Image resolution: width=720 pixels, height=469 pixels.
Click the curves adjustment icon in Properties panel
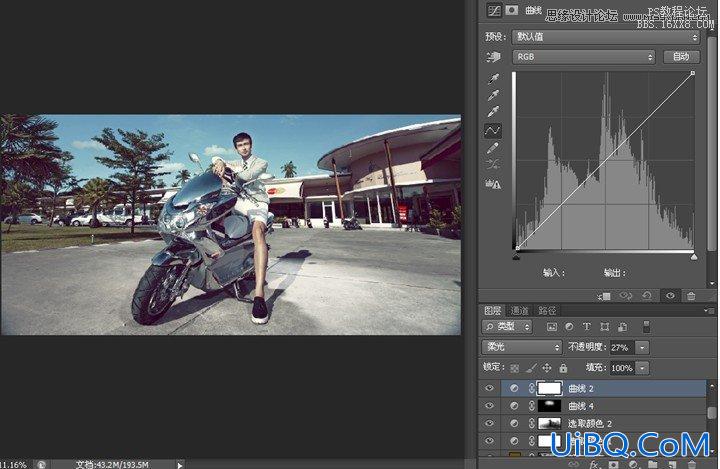[494, 11]
